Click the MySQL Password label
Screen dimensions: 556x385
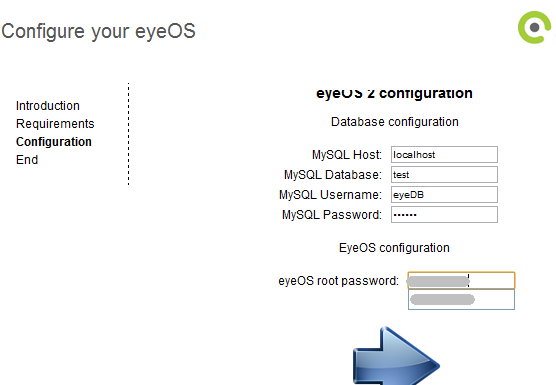[332, 215]
